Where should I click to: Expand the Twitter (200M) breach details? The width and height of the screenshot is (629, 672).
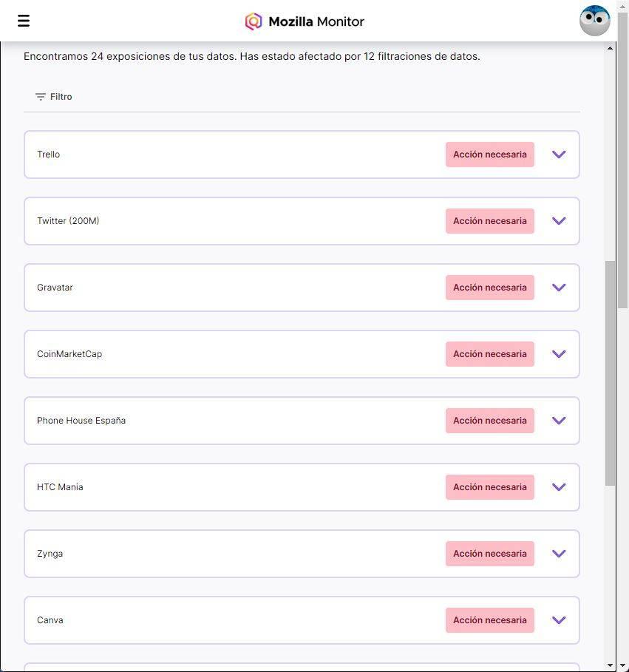point(559,221)
